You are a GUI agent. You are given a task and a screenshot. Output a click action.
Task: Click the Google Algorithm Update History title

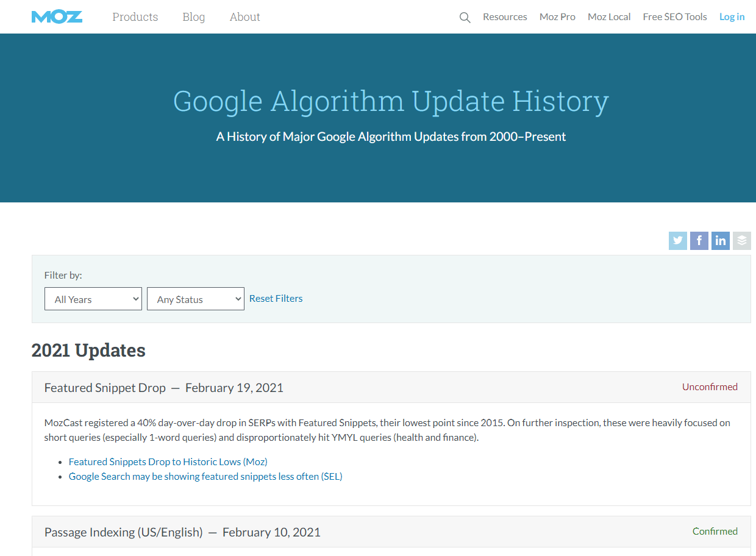[x=391, y=102]
